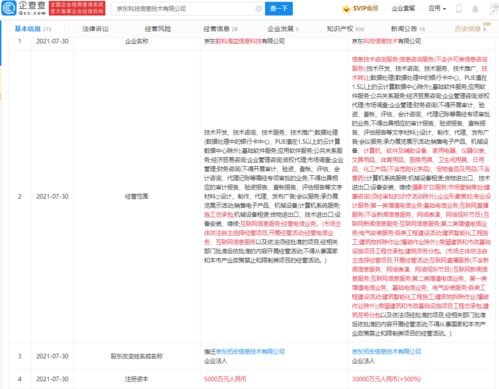499x389 pixels.
Task: Click the 2021-07-30 date in row 3
Action: (x=52, y=356)
